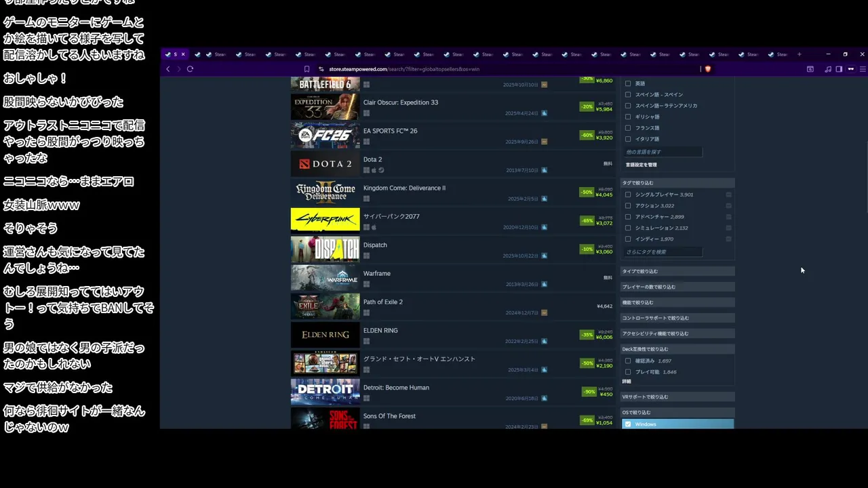Check the 英語 language checkbox
868x488 pixels.
pos(628,83)
